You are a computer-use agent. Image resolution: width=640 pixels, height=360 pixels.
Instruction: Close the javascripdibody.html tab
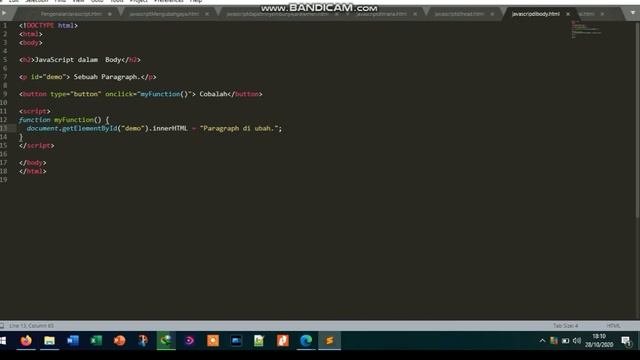point(568,14)
